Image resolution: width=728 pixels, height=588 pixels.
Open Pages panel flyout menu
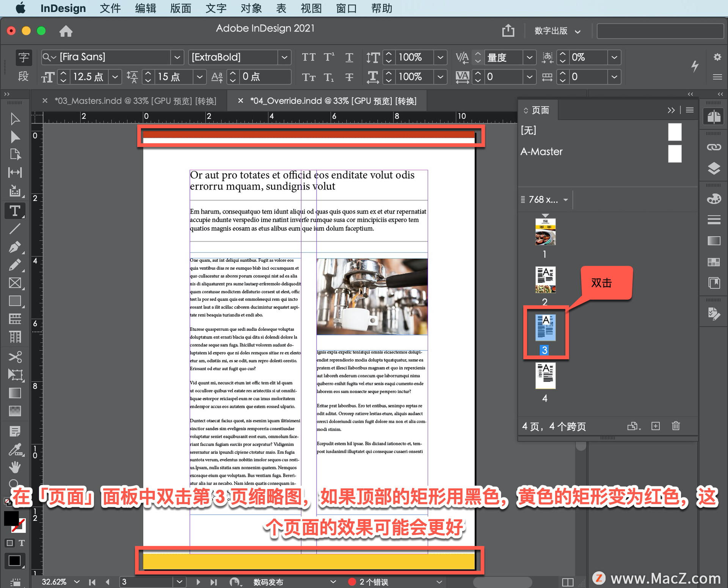tap(689, 110)
